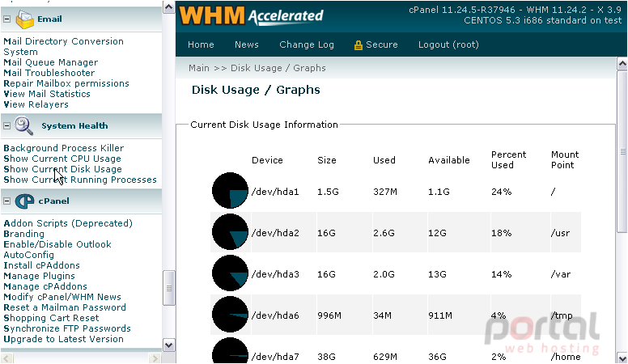
Task: Click the Email envelope icon
Action: pyautogui.click(x=24, y=19)
